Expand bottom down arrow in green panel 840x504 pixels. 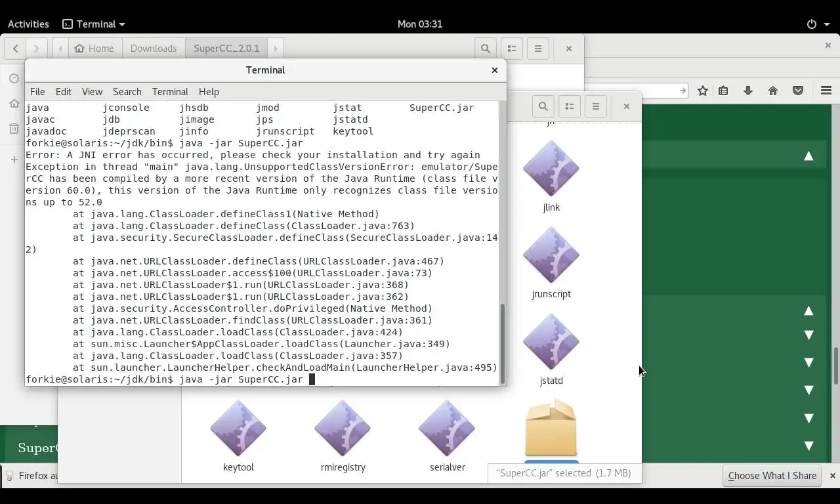coord(809,446)
